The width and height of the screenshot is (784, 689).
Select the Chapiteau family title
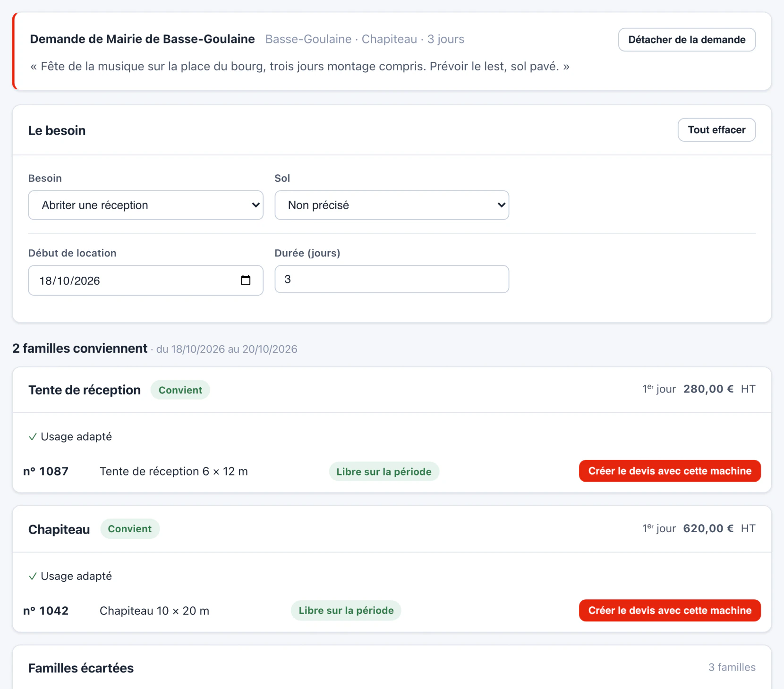point(59,529)
